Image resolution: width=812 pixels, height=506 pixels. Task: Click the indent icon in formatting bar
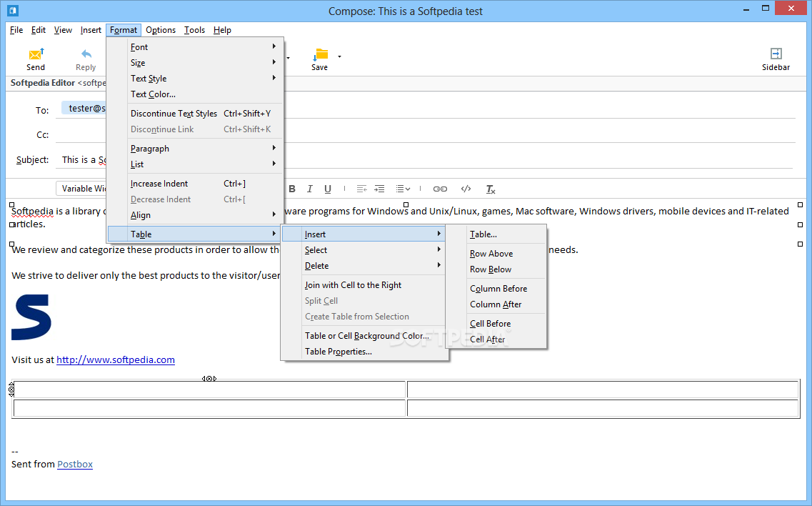coord(379,189)
